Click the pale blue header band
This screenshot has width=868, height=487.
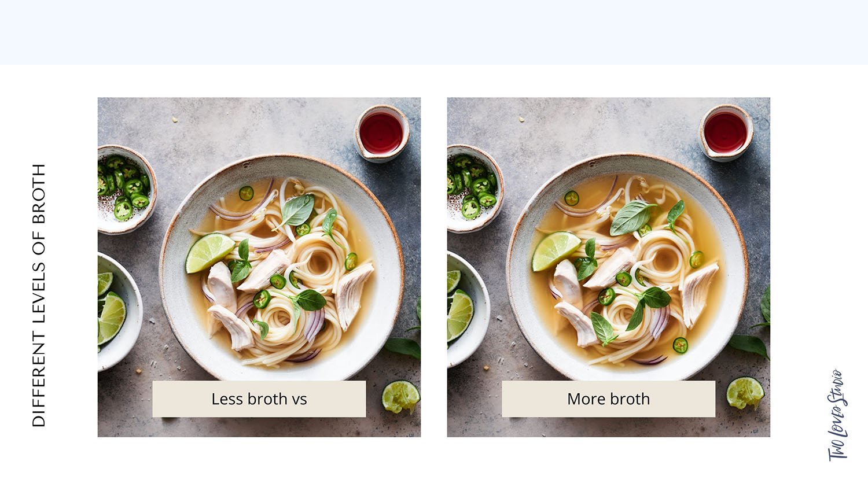(434, 32)
